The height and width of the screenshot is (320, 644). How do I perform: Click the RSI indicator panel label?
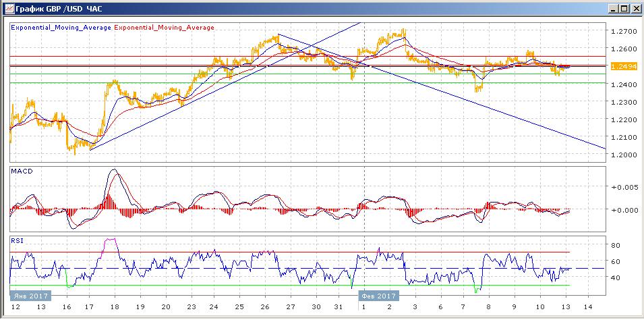click(16, 240)
